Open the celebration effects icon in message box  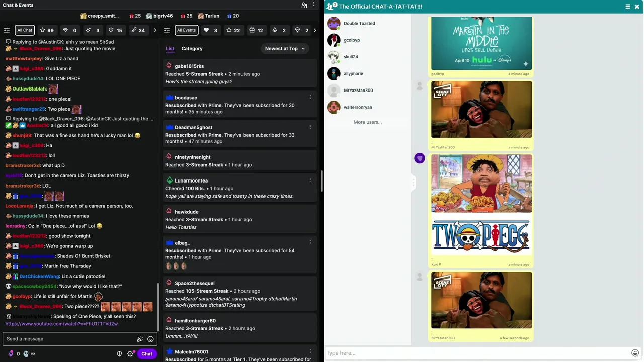pos(140,339)
